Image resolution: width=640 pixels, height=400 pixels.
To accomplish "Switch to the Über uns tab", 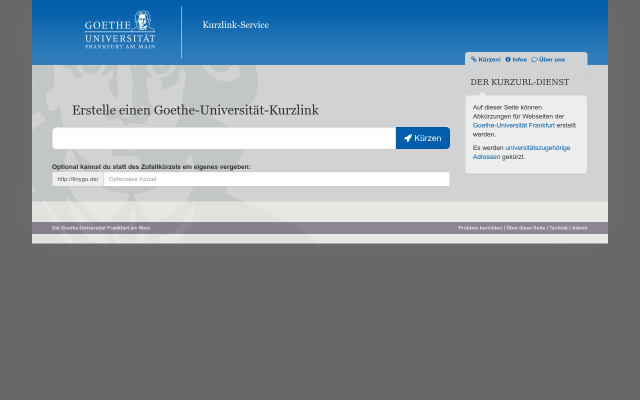I will pyautogui.click(x=548, y=60).
